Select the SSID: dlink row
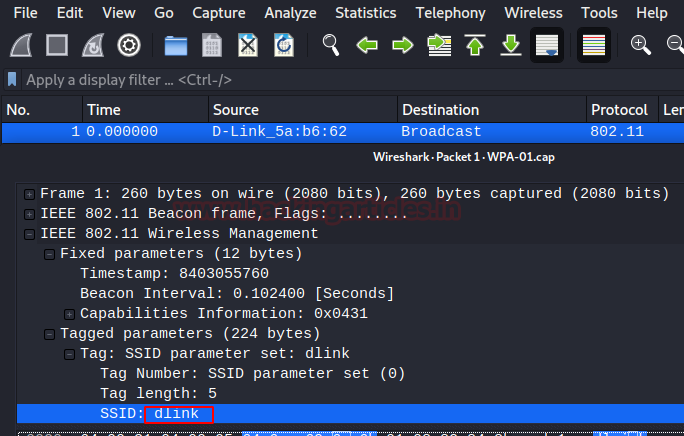 tap(350, 414)
